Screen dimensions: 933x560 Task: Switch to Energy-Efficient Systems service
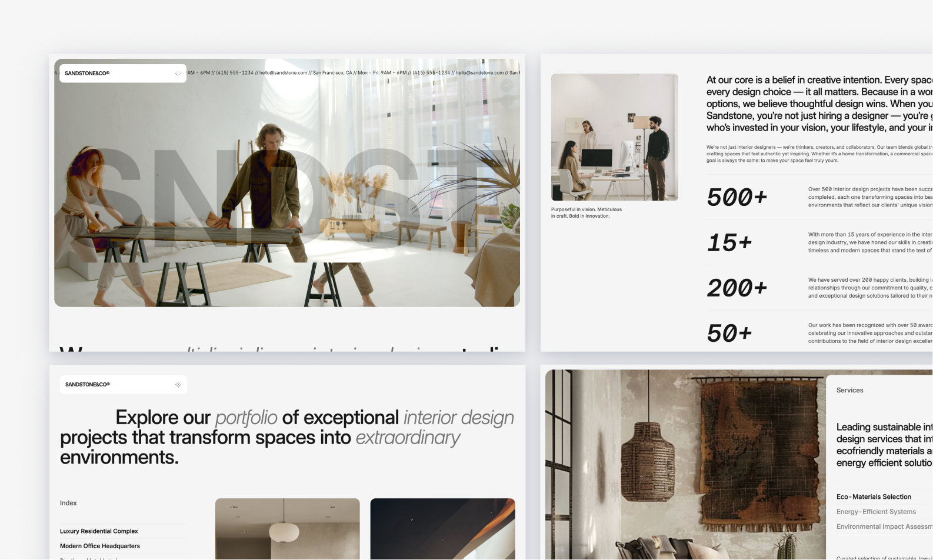pyautogui.click(x=876, y=512)
